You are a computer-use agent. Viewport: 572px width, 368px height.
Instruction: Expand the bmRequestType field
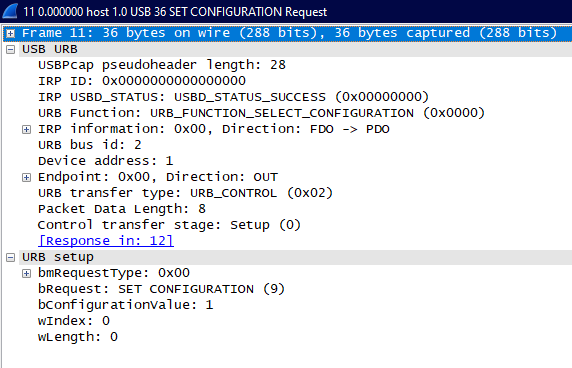tap(26, 274)
